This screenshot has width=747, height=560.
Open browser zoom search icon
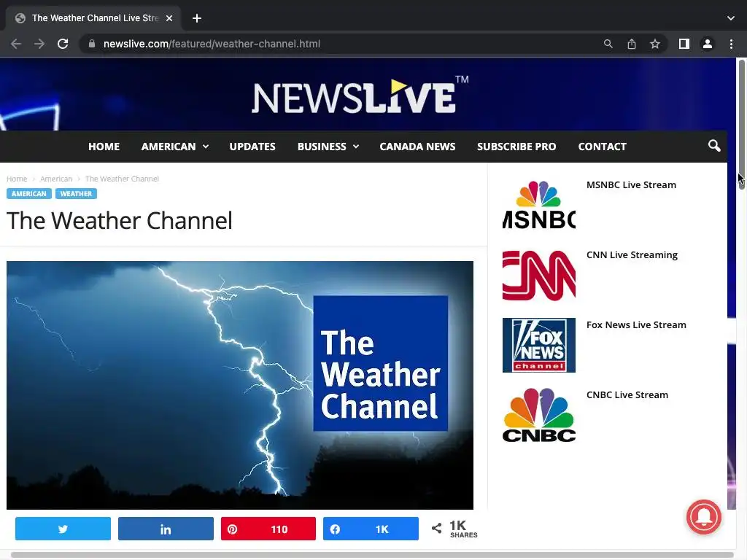608,44
